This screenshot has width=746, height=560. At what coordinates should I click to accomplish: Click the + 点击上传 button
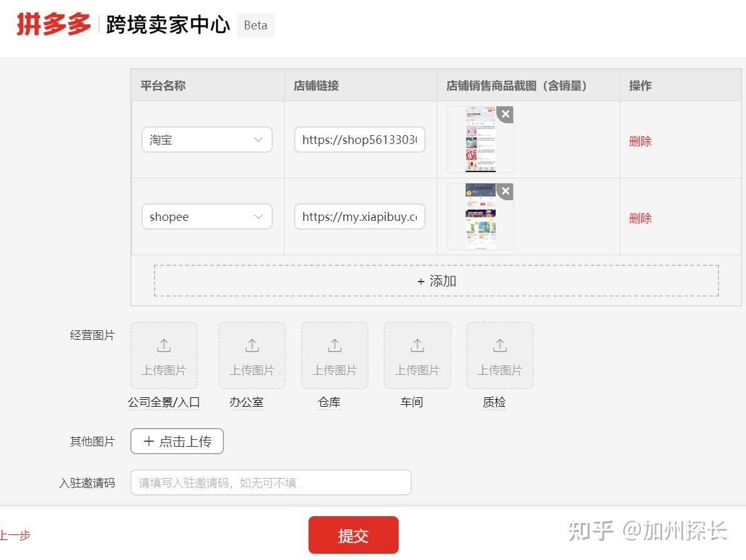click(x=177, y=442)
